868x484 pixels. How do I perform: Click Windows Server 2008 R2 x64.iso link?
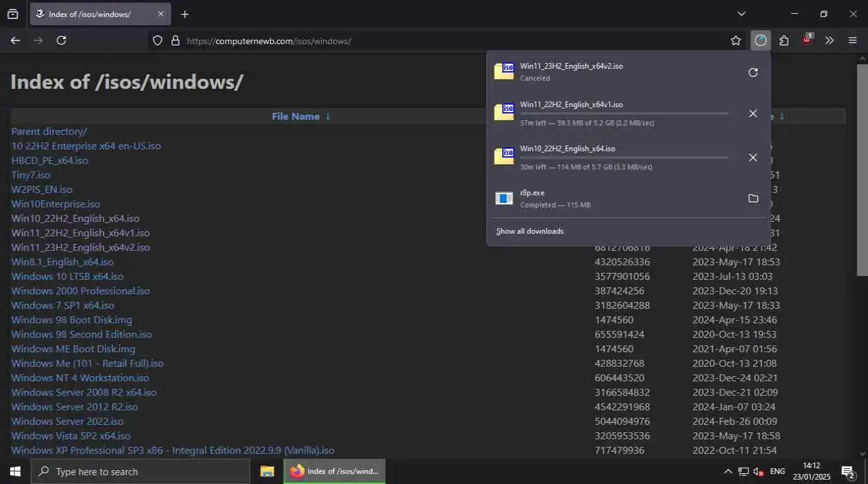pyautogui.click(x=84, y=393)
